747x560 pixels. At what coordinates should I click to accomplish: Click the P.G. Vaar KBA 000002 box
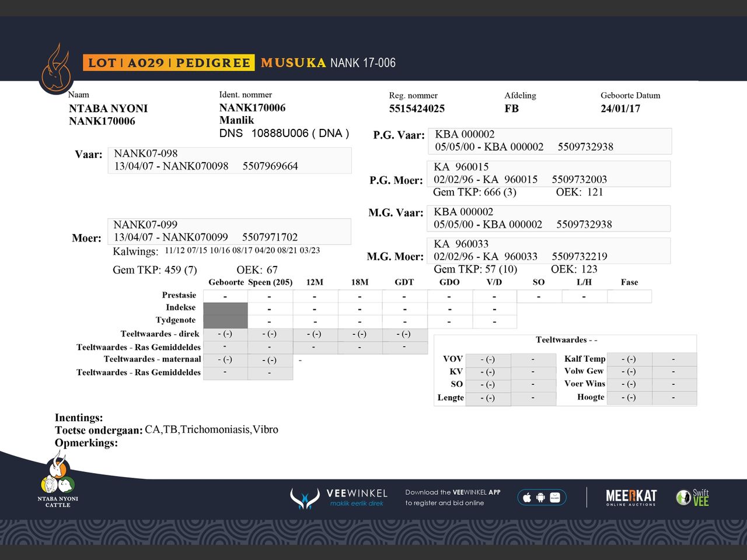click(x=550, y=141)
